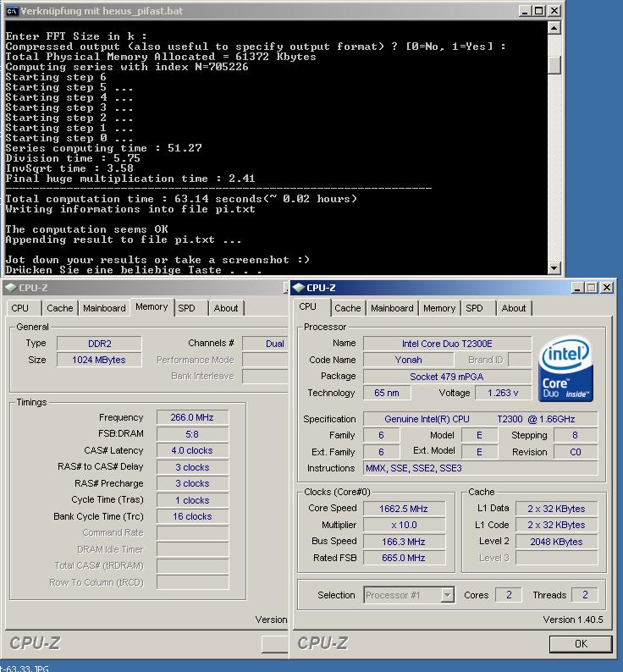Select Memory tab in back CPU-Z window
The width and height of the screenshot is (623, 672).
pos(152,307)
